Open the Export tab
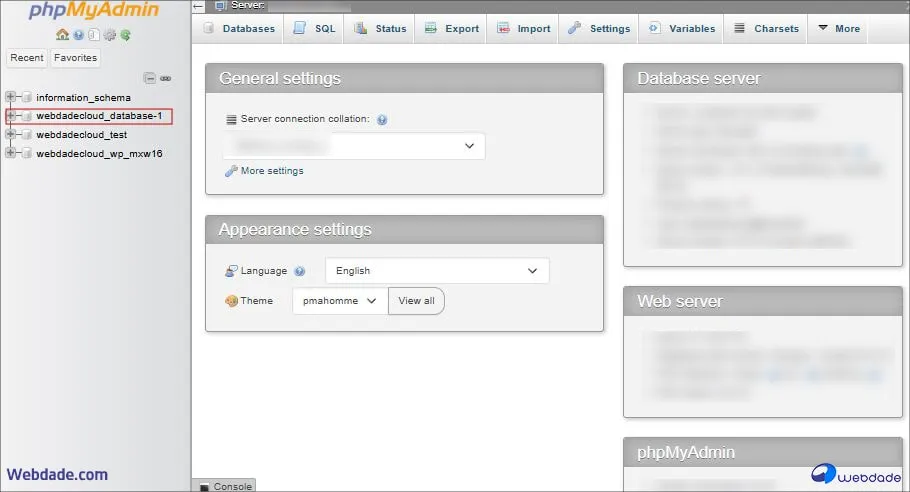 tap(451, 29)
